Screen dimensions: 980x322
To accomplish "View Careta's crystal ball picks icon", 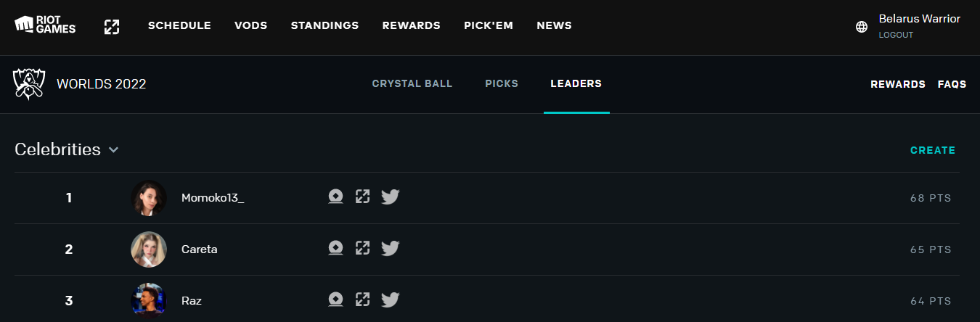I will coord(335,249).
